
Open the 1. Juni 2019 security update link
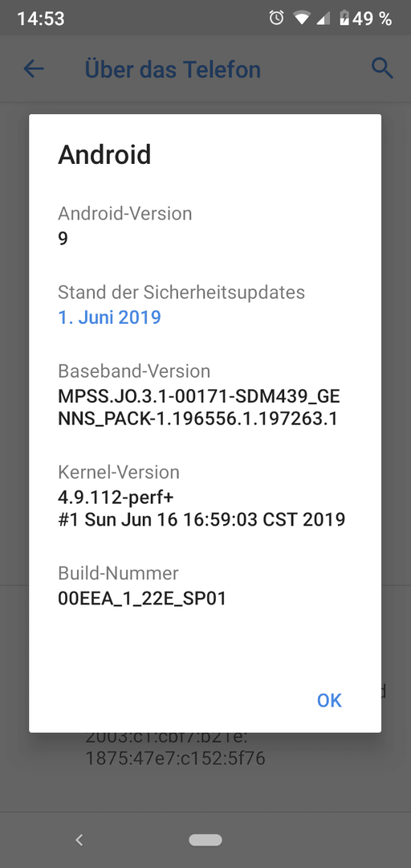[x=109, y=317]
